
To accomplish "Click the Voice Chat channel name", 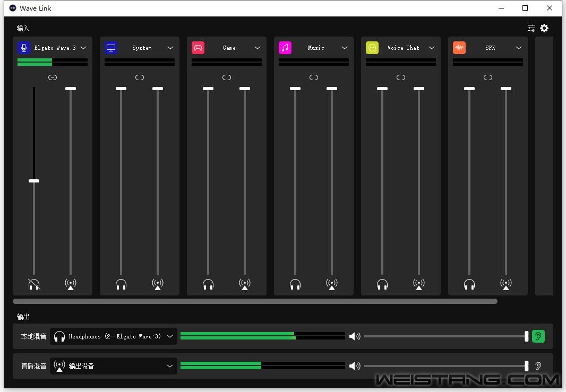I will pos(403,48).
